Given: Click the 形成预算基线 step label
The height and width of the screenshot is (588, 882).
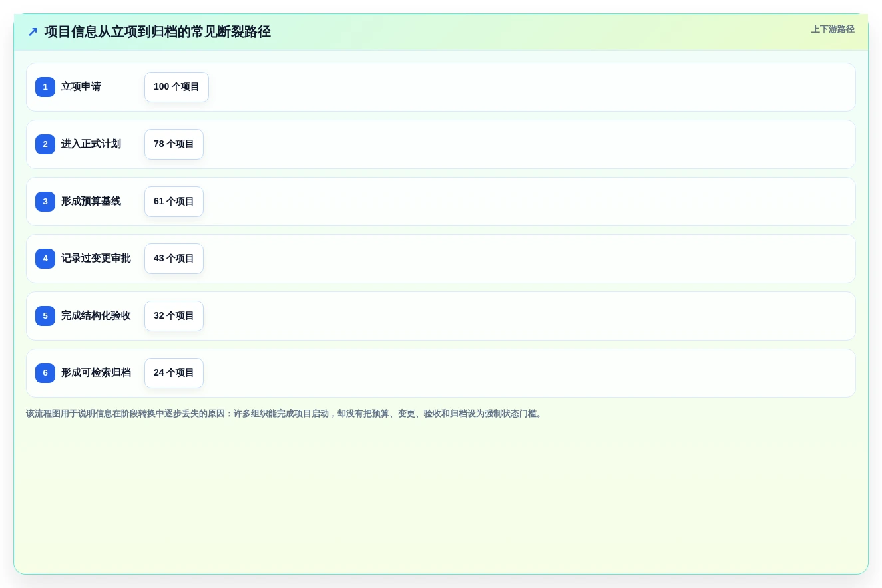Looking at the screenshot, I should click(x=91, y=202).
